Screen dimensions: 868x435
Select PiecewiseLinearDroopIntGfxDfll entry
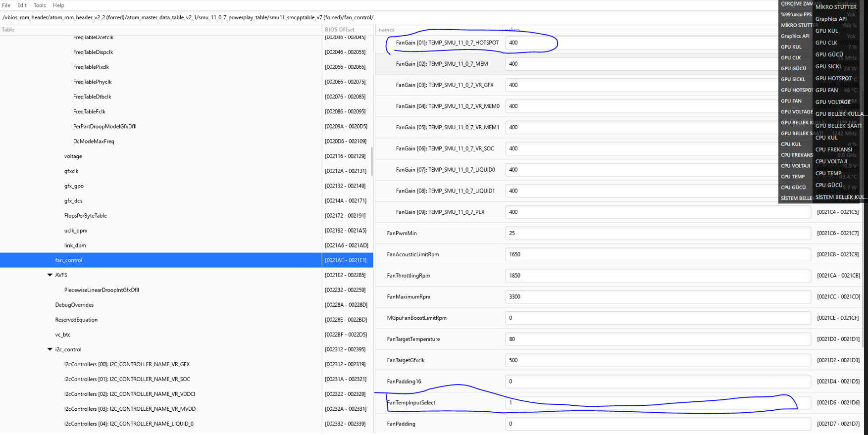click(102, 290)
